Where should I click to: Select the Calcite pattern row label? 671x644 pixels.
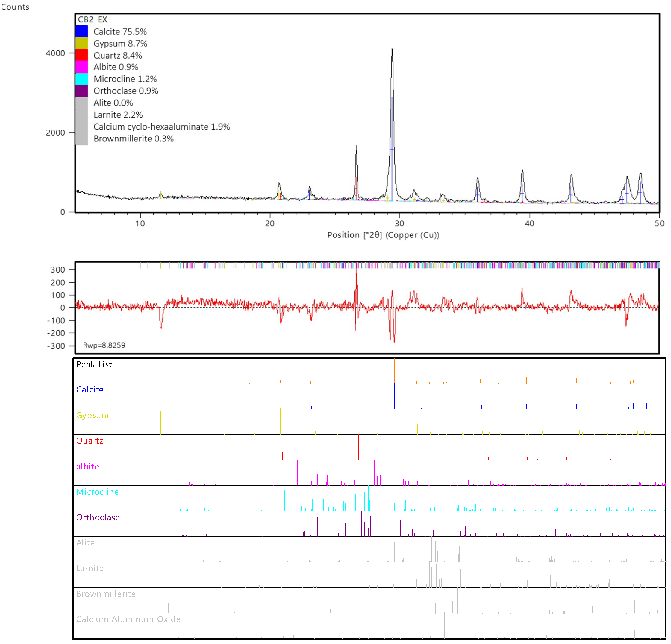pyautogui.click(x=90, y=390)
